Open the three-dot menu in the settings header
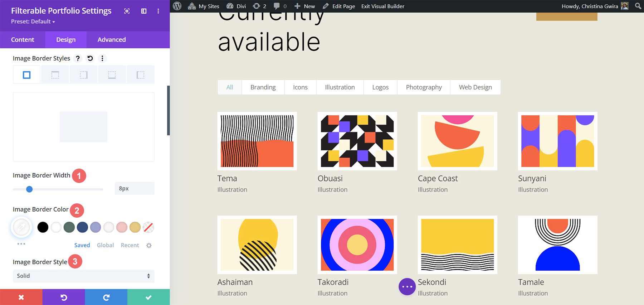This screenshot has height=305, width=644. click(158, 11)
